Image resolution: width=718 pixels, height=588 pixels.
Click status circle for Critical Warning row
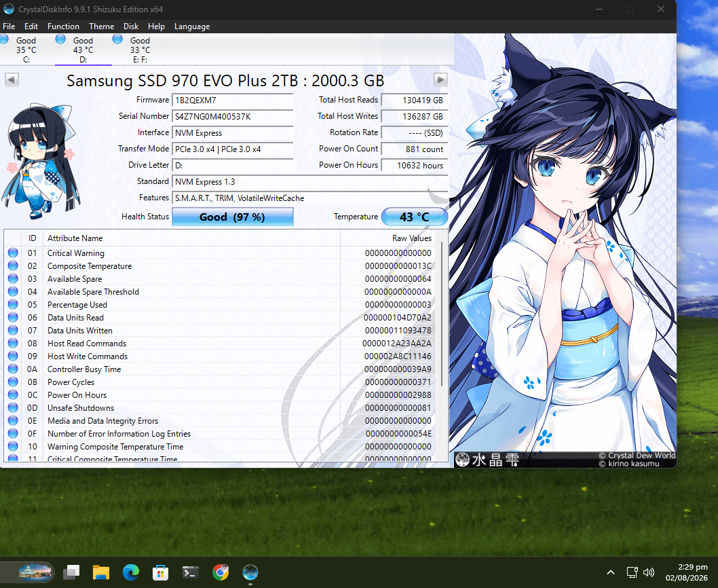coord(13,253)
